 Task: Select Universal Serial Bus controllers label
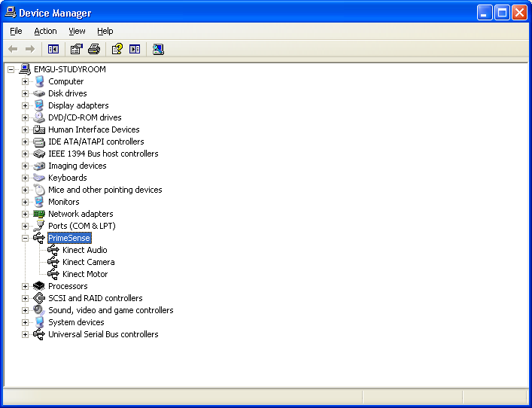tap(103, 335)
